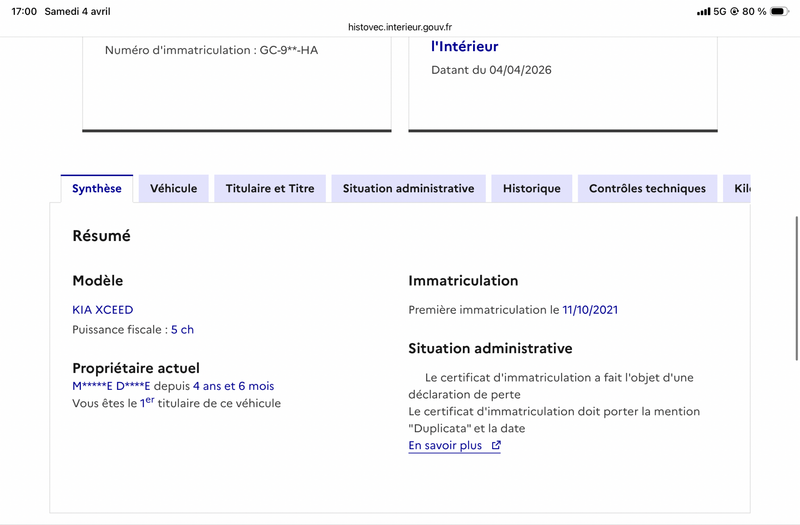The width and height of the screenshot is (800, 525).
Task: Click the Propriétaire actuel heading
Action: 136,368
